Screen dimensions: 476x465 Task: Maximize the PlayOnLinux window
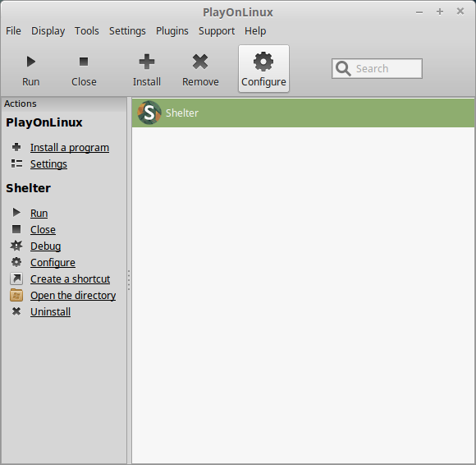point(440,12)
